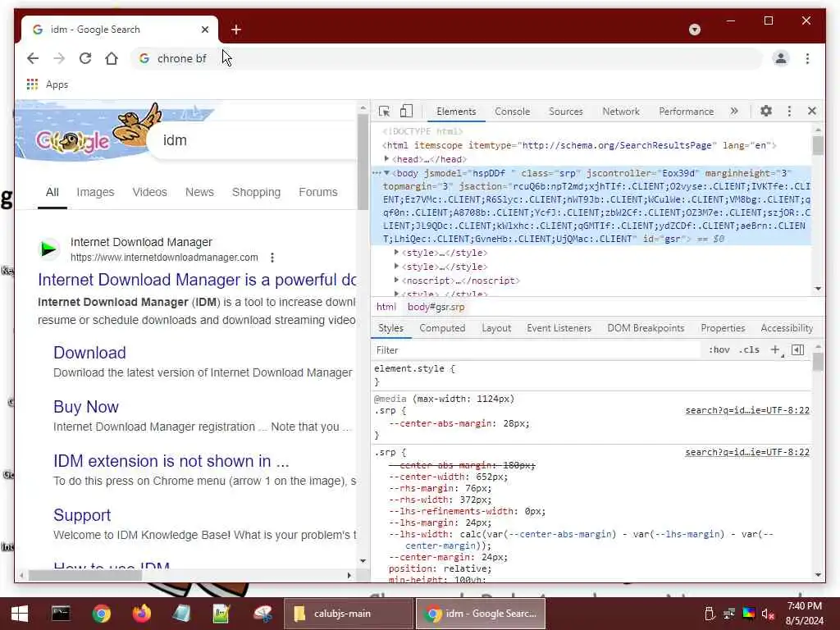
Task: Open a new browser tab
Action: [236, 30]
